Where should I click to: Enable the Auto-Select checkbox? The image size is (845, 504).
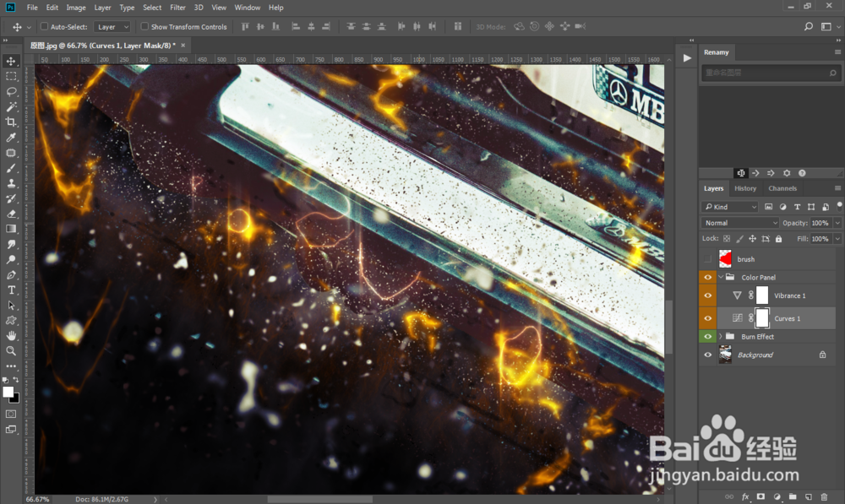click(45, 26)
